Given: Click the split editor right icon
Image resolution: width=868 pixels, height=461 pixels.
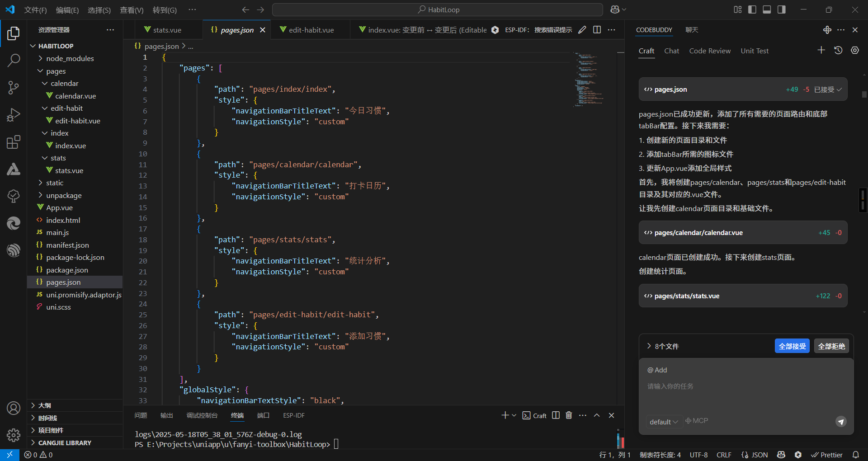Looking at the screenshot, I should pyautogui.click(x=597, y=30).
